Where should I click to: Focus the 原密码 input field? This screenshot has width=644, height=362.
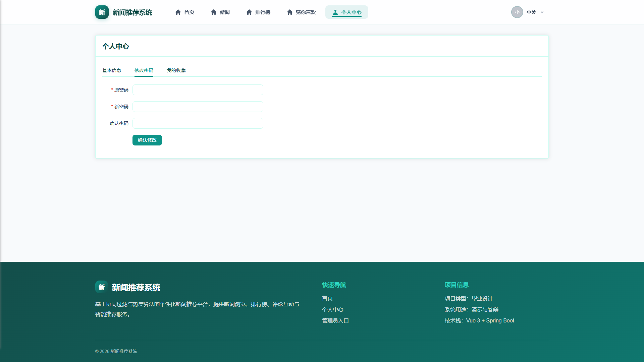point(198,90)
